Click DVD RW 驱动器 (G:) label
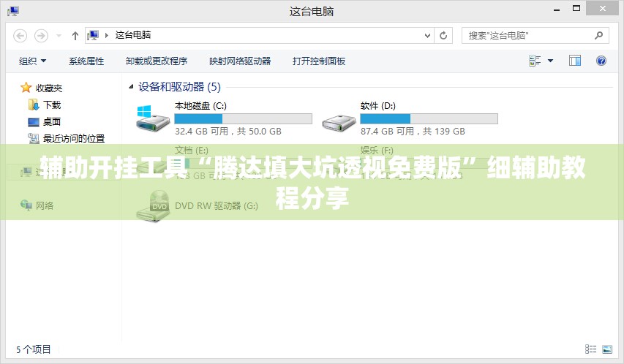Image resolution: width=624 pixels, height=364 pixels. click(217, 205)
